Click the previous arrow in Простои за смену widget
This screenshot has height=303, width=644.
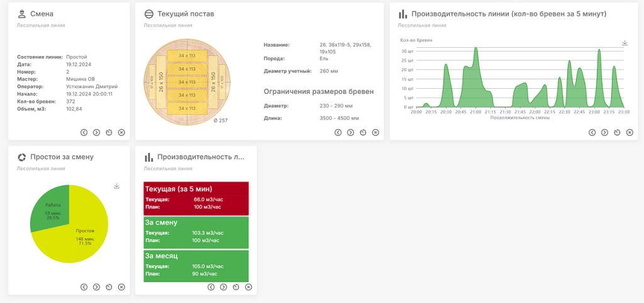(x=84, y=287)
